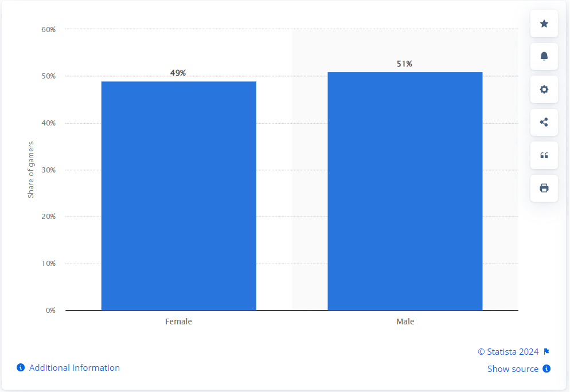Click the bell notification alert icon
The image size is (570, 392).
coord(544,56)
